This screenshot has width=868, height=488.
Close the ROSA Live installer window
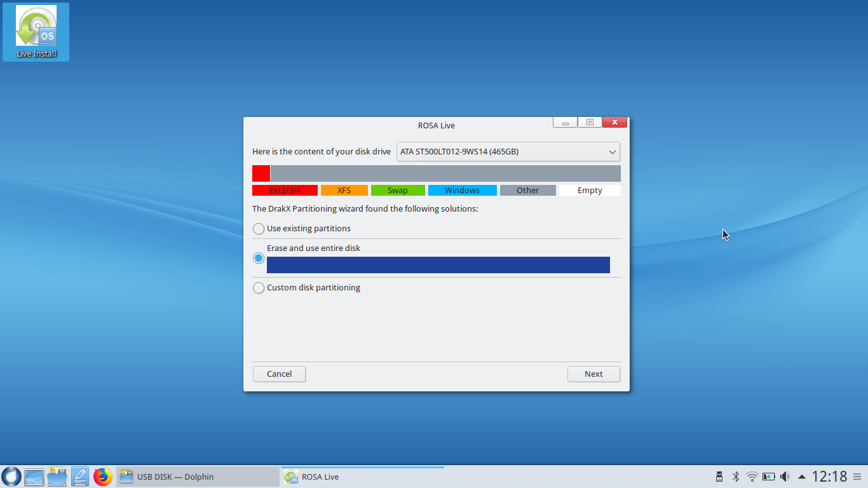tap(614, 123)
